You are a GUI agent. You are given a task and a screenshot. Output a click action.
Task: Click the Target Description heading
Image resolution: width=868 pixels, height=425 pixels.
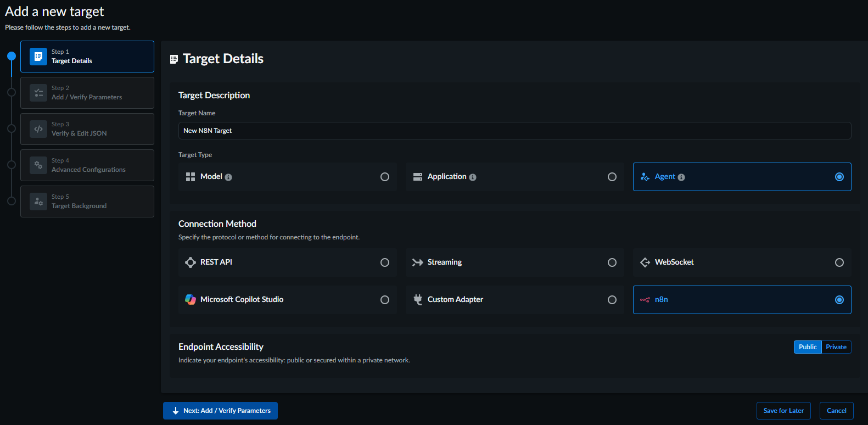pos(214,96)
